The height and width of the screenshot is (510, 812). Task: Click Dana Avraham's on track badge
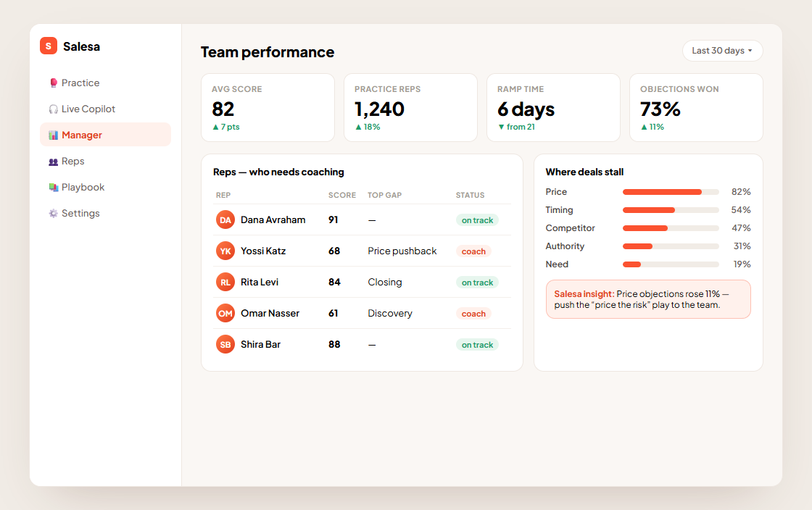pyautogui.click(x=477, y=220)
